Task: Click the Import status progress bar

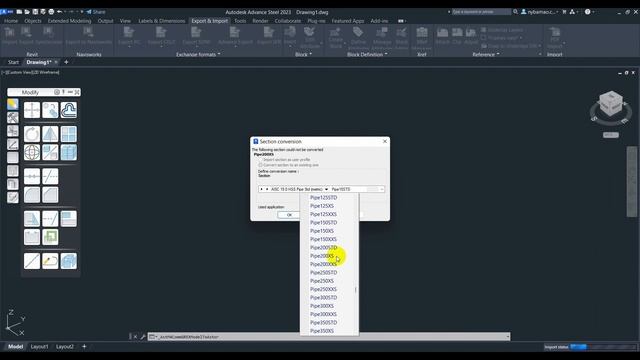Action: tap(603, 347)
